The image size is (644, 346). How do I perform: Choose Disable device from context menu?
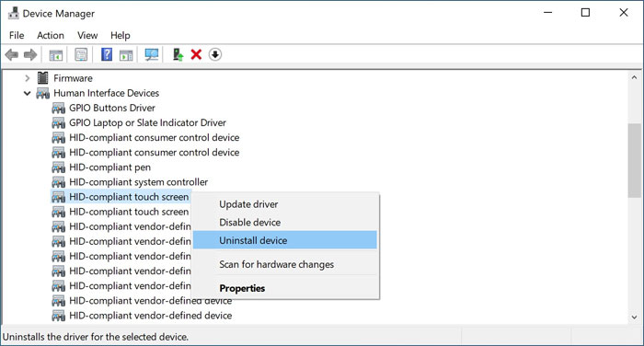pos(285,223)
